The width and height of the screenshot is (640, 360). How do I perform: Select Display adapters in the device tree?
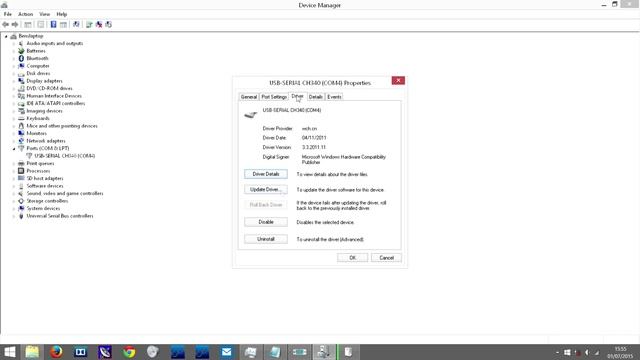[x=44, y=81]
